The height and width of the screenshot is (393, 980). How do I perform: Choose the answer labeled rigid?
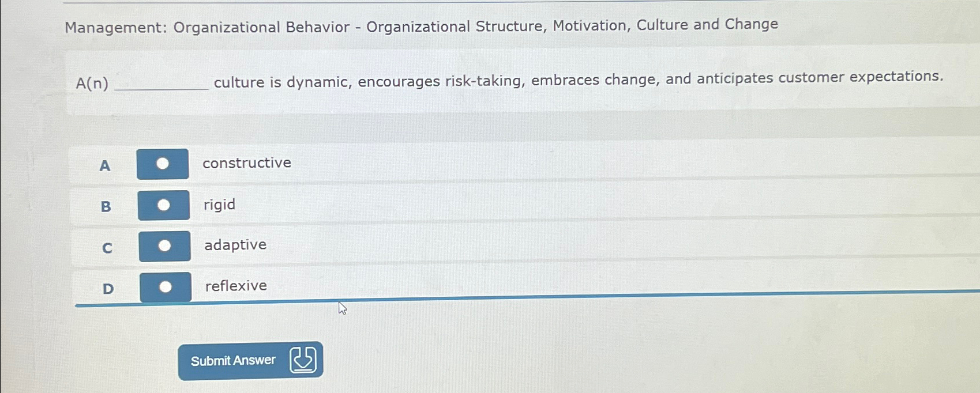point(220,205)
